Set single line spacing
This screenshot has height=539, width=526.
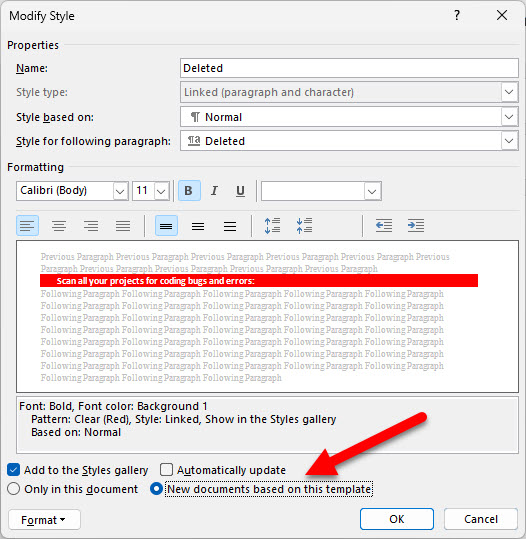(166, 226)
